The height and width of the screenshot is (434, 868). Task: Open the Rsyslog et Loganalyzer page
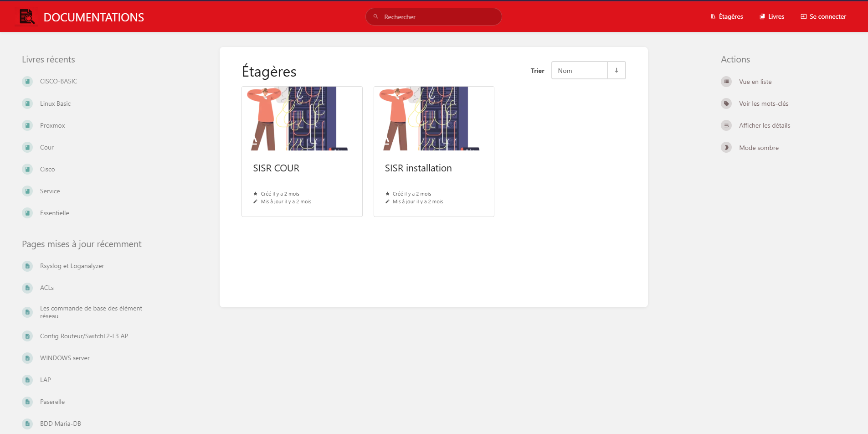tap(72, 266)
